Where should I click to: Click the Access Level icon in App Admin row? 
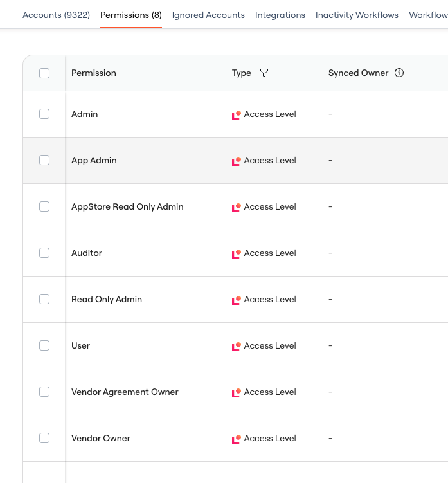click(236, 161)
